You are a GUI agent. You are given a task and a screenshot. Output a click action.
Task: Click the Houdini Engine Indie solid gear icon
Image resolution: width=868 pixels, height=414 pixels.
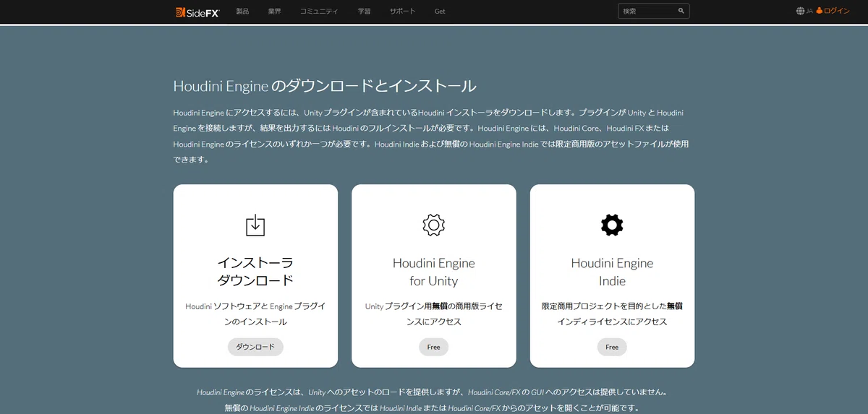612,225
